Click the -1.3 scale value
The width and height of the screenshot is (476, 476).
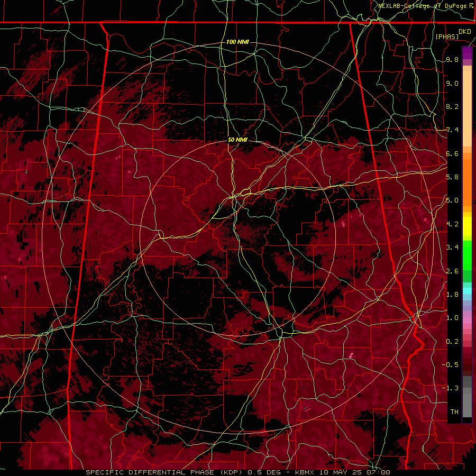point(450,388)
